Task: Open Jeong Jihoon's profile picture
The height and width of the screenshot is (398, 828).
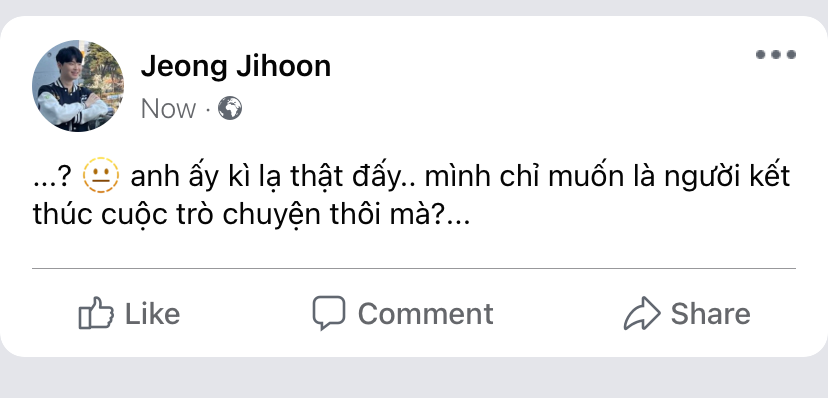Action: pos(78,86)
